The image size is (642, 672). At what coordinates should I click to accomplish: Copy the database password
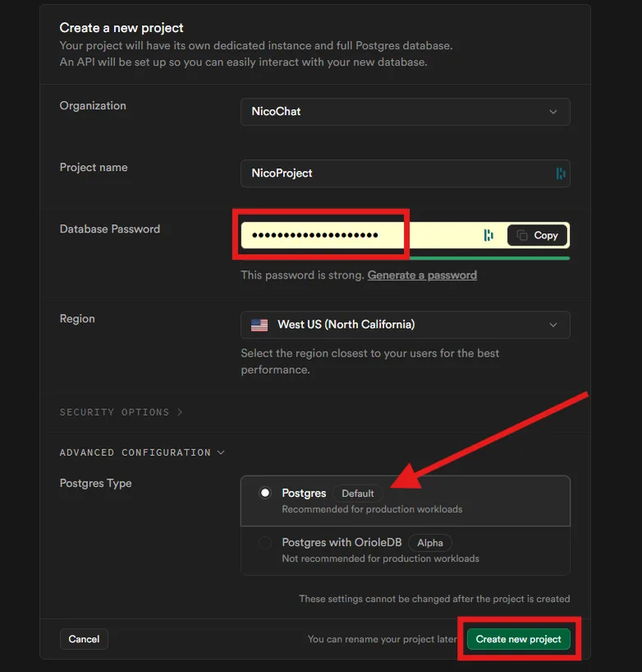pyautogui.click(x=538, y=235)
